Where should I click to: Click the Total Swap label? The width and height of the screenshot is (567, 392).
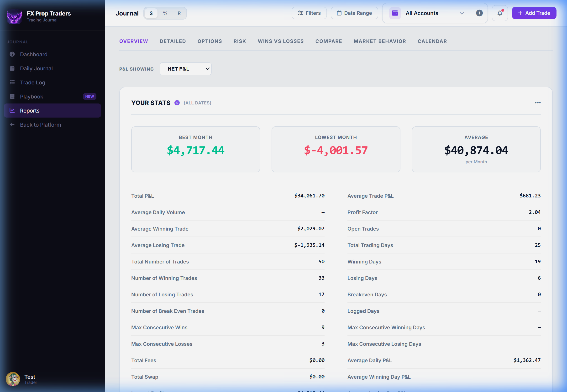145,377
